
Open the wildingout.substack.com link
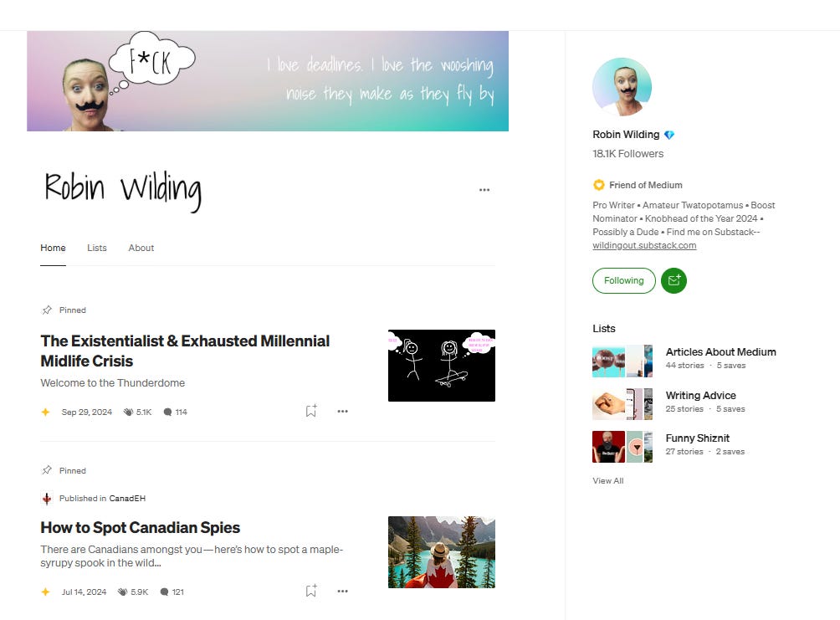coord(644,245)
